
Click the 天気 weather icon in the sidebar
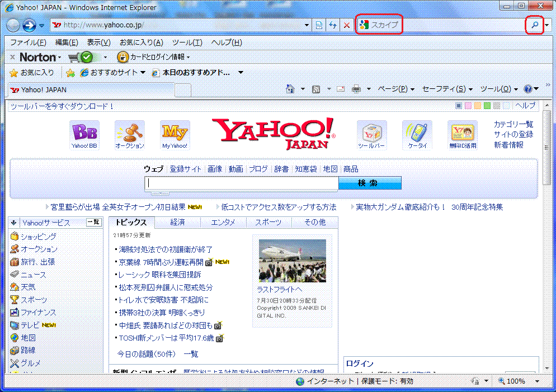coord(15,287)
